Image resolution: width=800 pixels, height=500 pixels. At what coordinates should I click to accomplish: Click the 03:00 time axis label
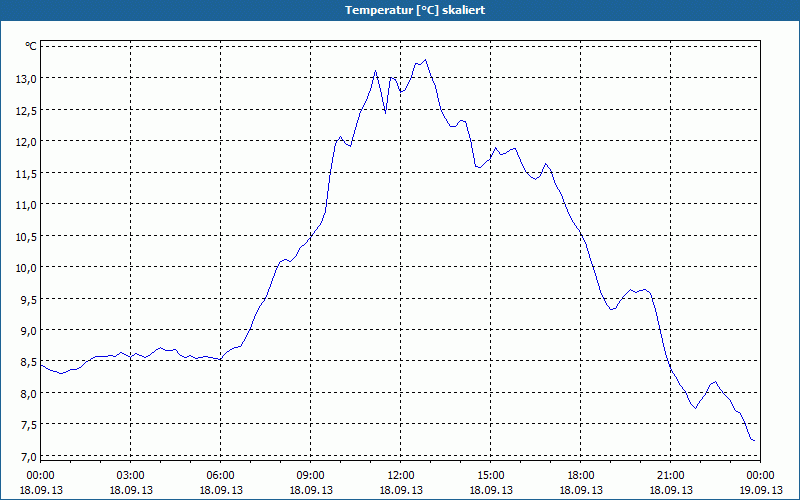click(131, 476)
